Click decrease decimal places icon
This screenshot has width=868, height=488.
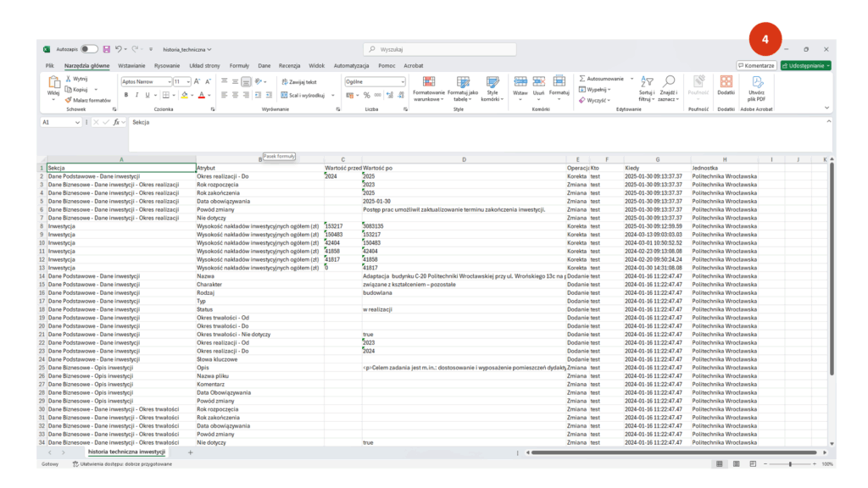pyautogui.click(x=401, y=95)
